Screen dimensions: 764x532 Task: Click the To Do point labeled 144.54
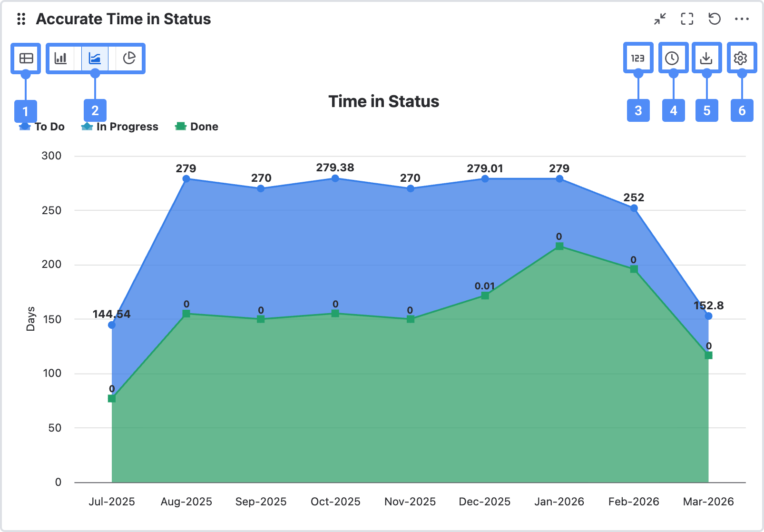(112, 325)
